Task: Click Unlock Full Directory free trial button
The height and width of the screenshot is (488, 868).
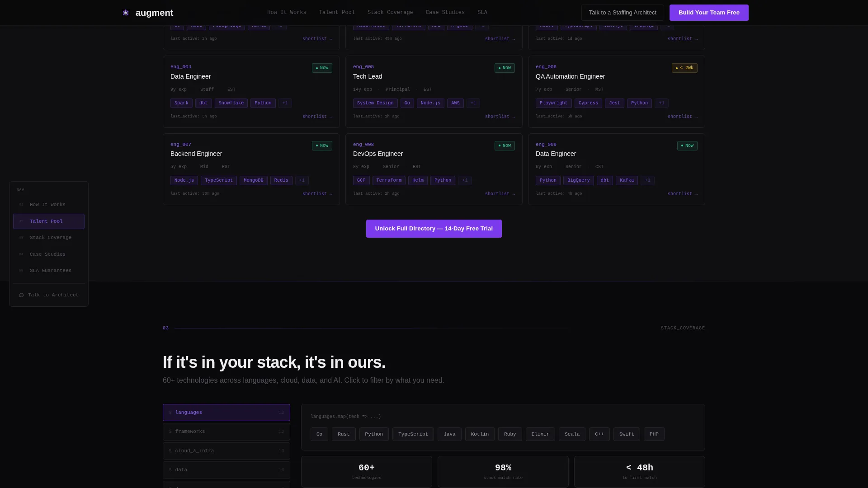Action: click(434, 229)
